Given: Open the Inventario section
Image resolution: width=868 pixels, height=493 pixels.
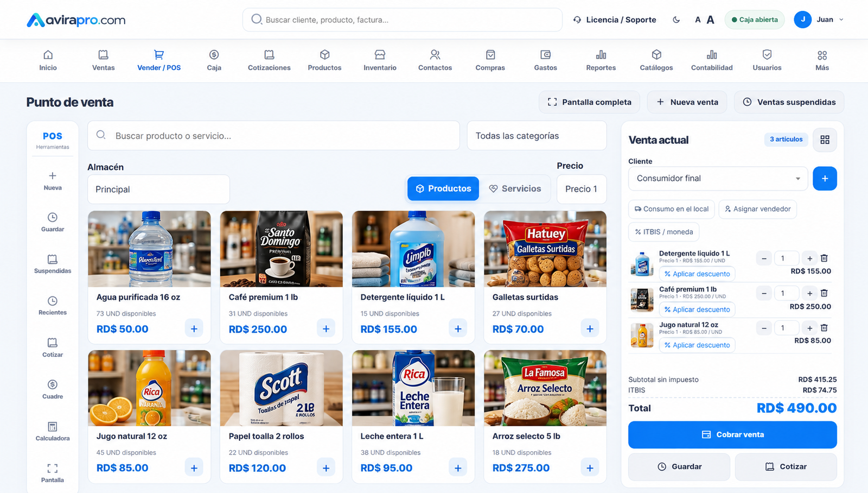Looking at the screenshot, I should click(x=380, y=60).
